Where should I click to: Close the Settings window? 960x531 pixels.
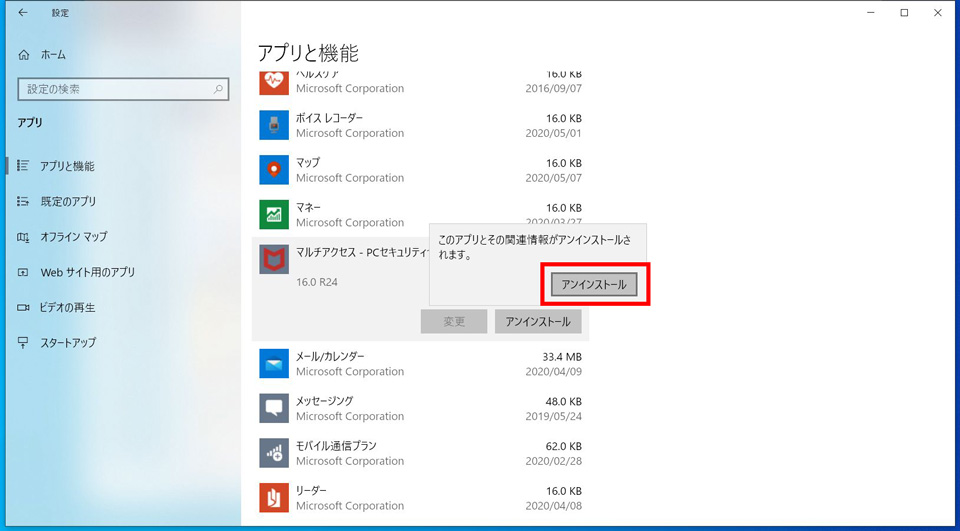pyautogui.click(x=937, y=13)
